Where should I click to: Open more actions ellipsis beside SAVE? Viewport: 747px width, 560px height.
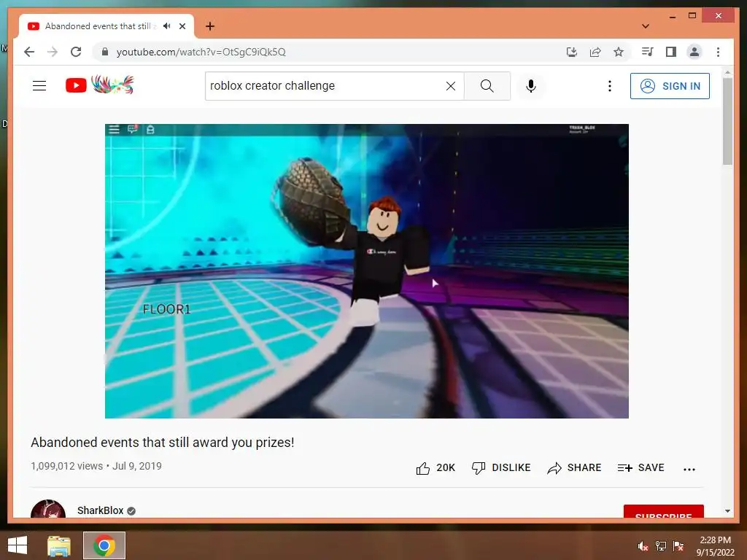(x=689, y=469)
